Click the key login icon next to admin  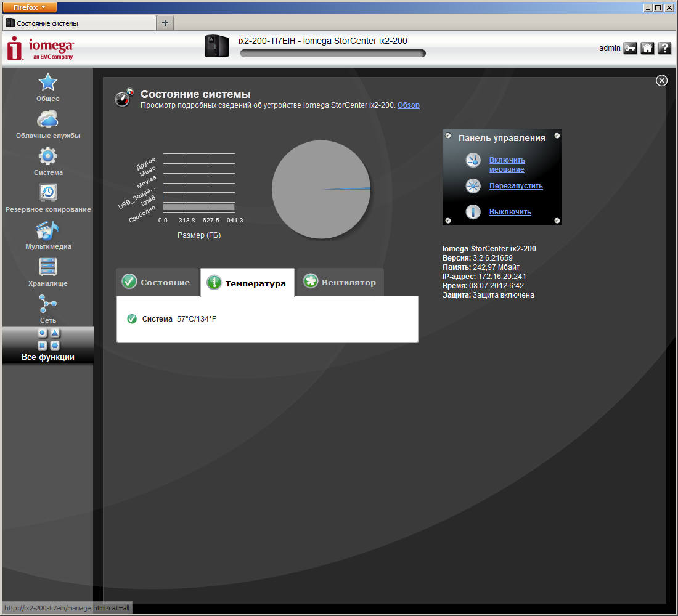pos(630,48)
